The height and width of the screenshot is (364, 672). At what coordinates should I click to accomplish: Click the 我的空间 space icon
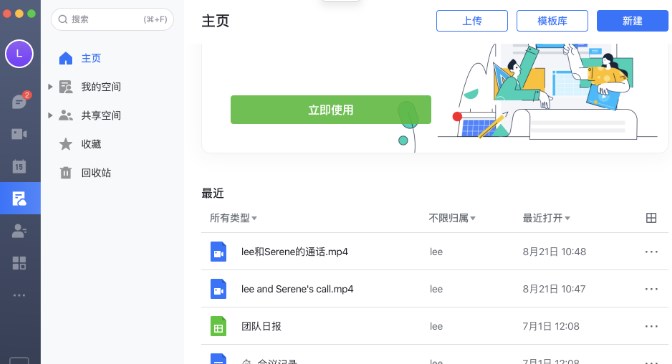66,87
